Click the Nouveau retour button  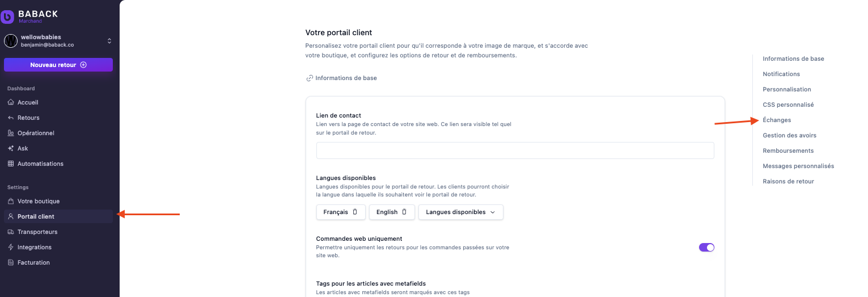[x=58, y=65]
